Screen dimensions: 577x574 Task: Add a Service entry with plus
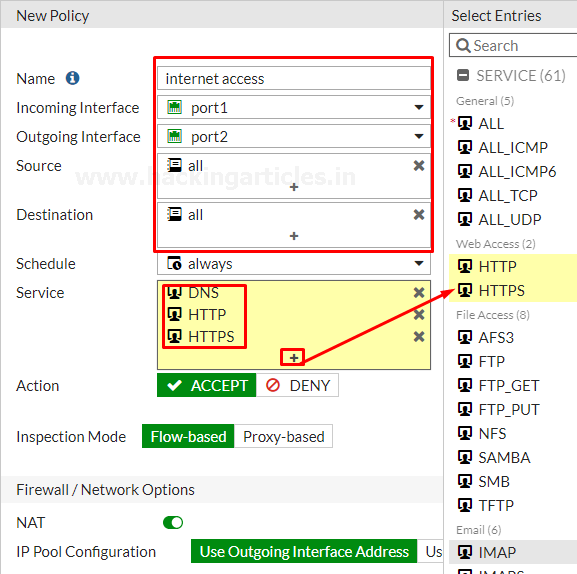293,358
